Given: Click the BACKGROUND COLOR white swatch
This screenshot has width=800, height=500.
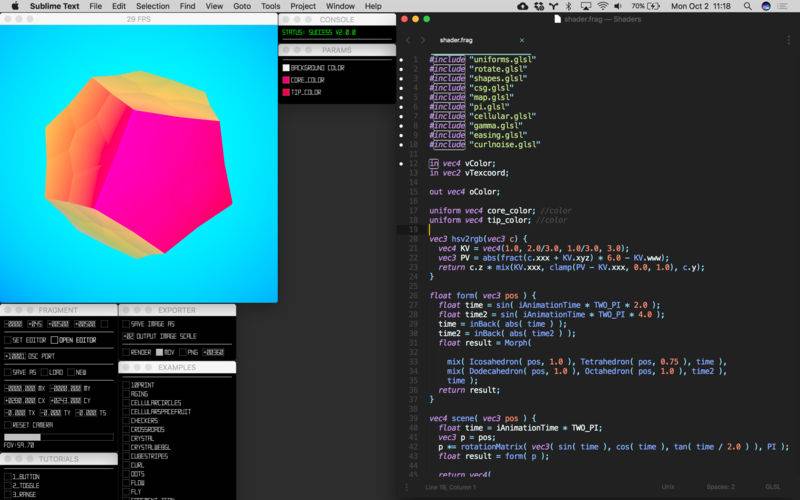Looking at the screenshot, I should [286, 68].
